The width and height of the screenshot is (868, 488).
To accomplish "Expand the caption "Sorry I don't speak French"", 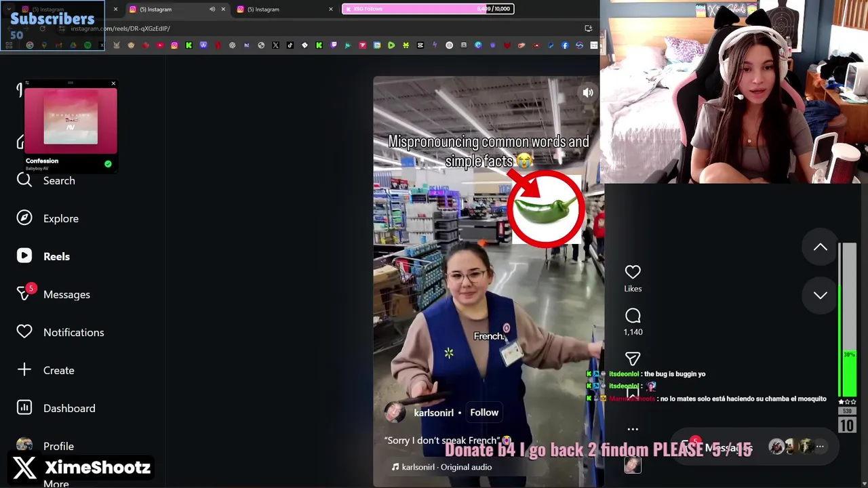I will click(x=448, y=441).
